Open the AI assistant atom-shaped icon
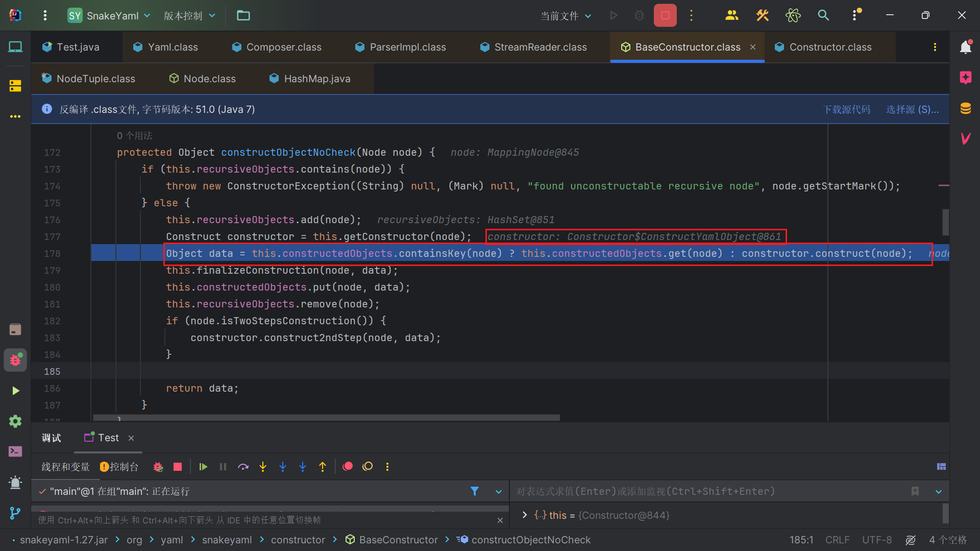This screenshot has height=551, width=980. coord(793,15)
